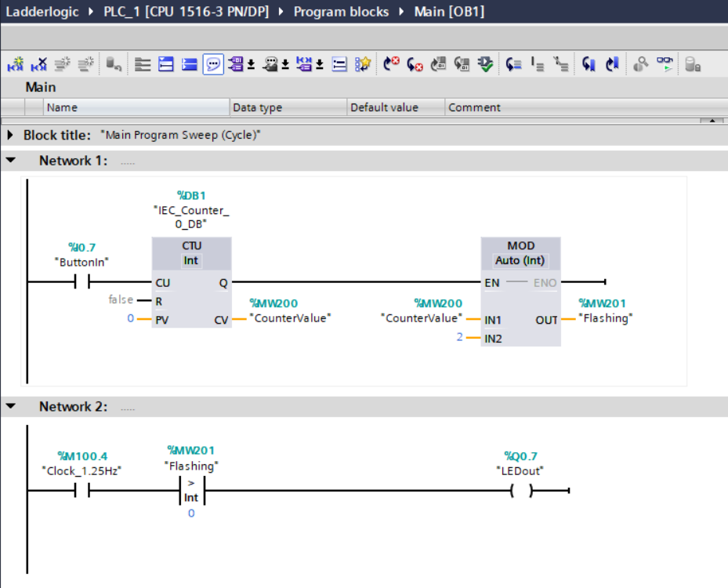Toggle the Clock_1.25Hz contact
Image resolution: width=728 pixels, height=588 pixels.
click(82, 491)
